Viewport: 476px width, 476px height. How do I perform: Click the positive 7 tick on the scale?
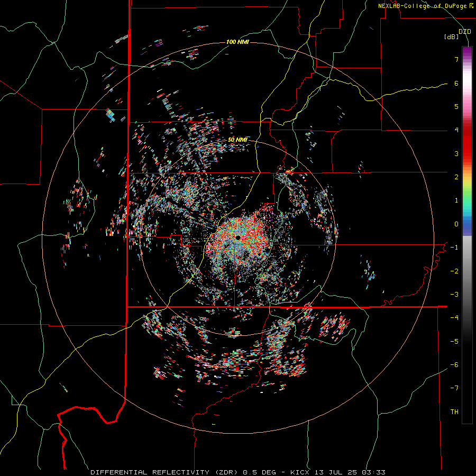456,59
